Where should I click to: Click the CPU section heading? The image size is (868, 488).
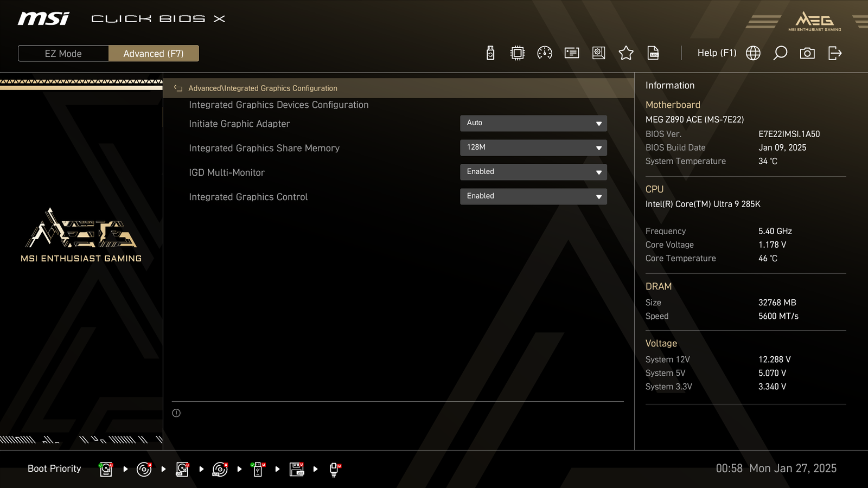[654, 189]
